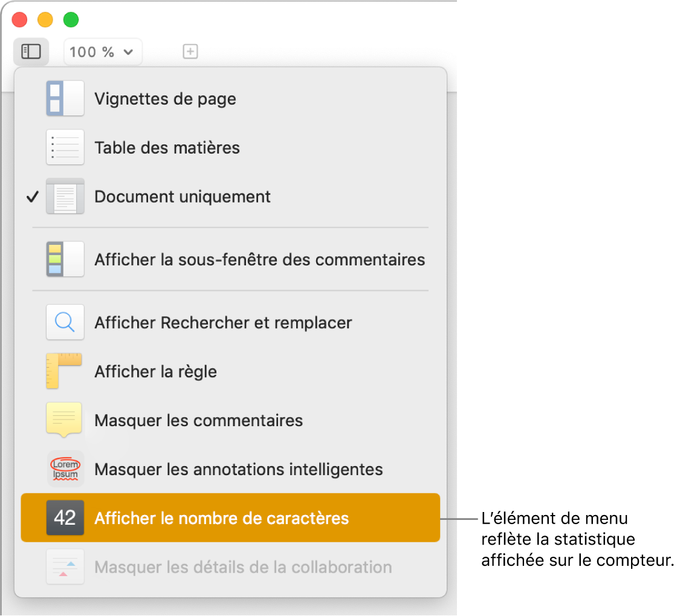Image resolution: width=680 pixels, height=616 pixels.
Task: Open the 100 % zoom dropdown
Action: point(103,51)
